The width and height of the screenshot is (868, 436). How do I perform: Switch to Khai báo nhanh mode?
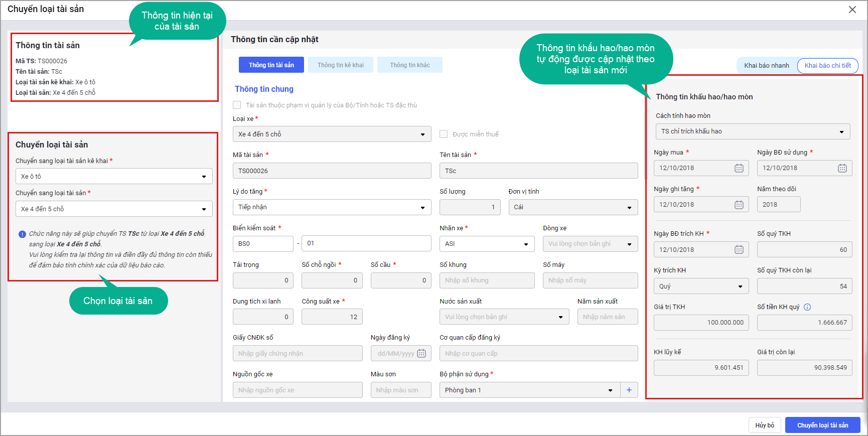[766, 65]
